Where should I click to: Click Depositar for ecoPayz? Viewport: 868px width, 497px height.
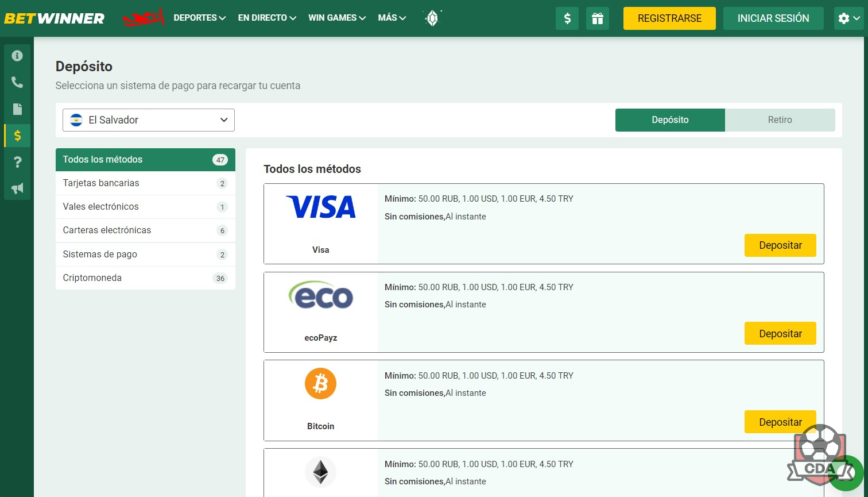click(780, 334)
